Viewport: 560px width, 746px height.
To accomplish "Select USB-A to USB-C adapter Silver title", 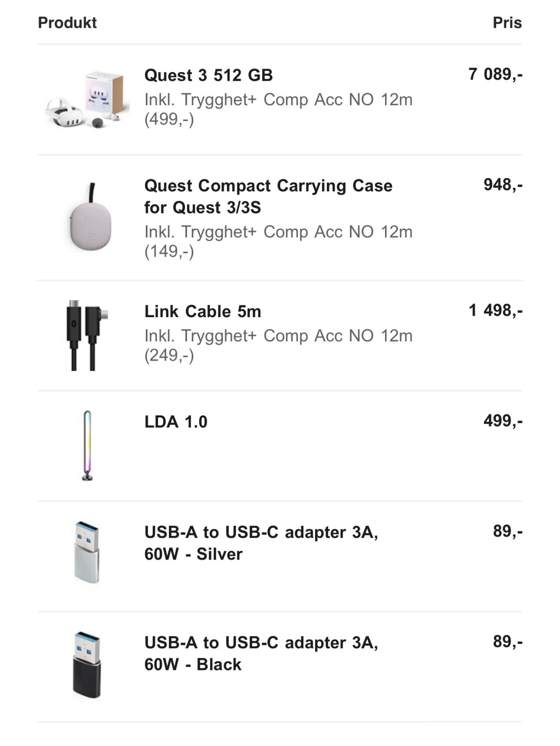I will coord(261,543).
